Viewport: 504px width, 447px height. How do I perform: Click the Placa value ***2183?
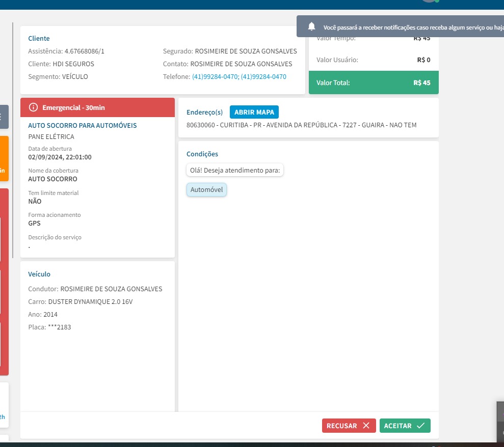pos(60,327)
